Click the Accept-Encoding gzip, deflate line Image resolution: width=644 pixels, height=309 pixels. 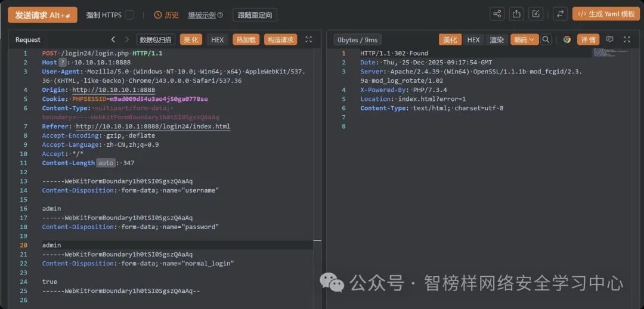[x=98, y=135]
